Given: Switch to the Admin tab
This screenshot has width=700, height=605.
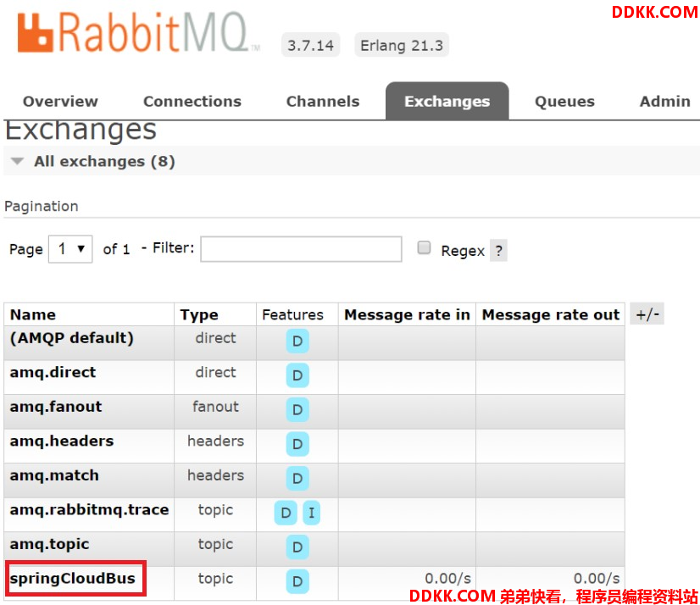Looking at the screenshot, I should [x=665, y=102].
